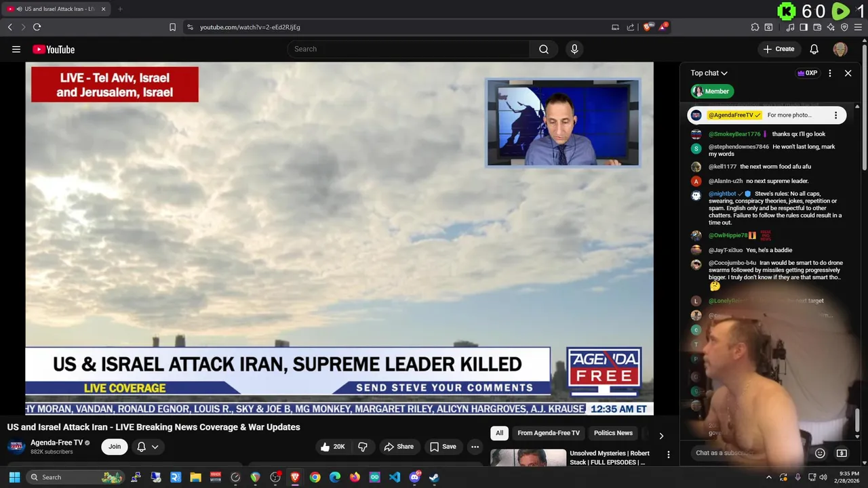This screenshot has width=868, height=488.
Task: Click the OXP leaderboard badge
Action: click(807, 73)
